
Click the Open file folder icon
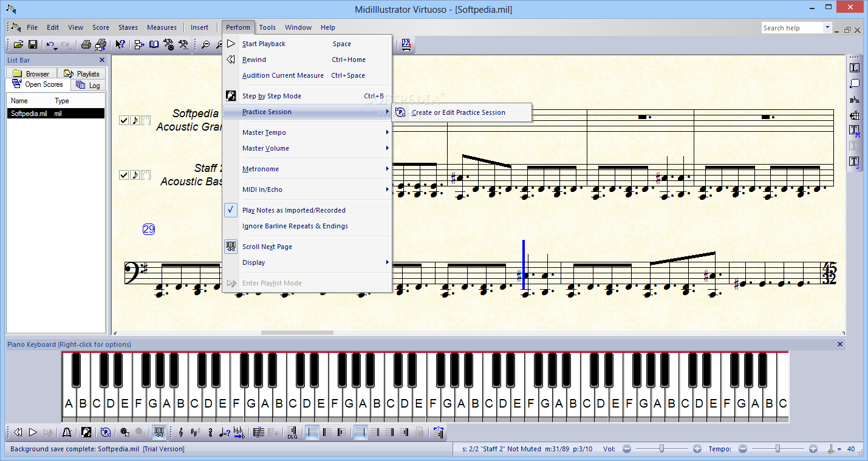(18, 44)
